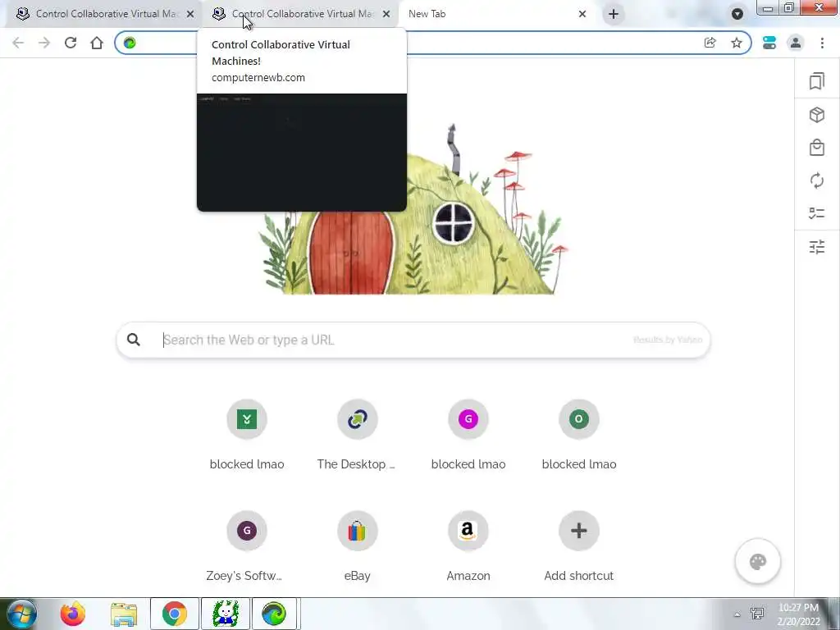Bookmark this page with the star
This screenshot has height=630, width=840.
737,43
